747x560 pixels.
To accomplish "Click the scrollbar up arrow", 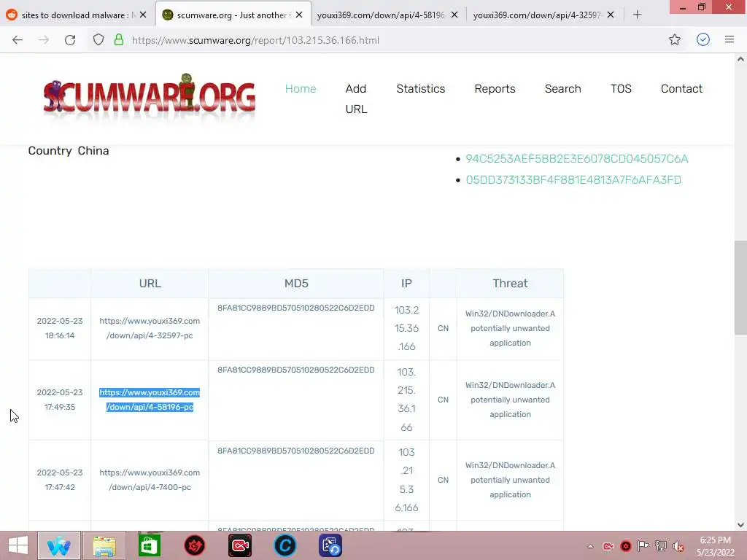I will [740, 60].
